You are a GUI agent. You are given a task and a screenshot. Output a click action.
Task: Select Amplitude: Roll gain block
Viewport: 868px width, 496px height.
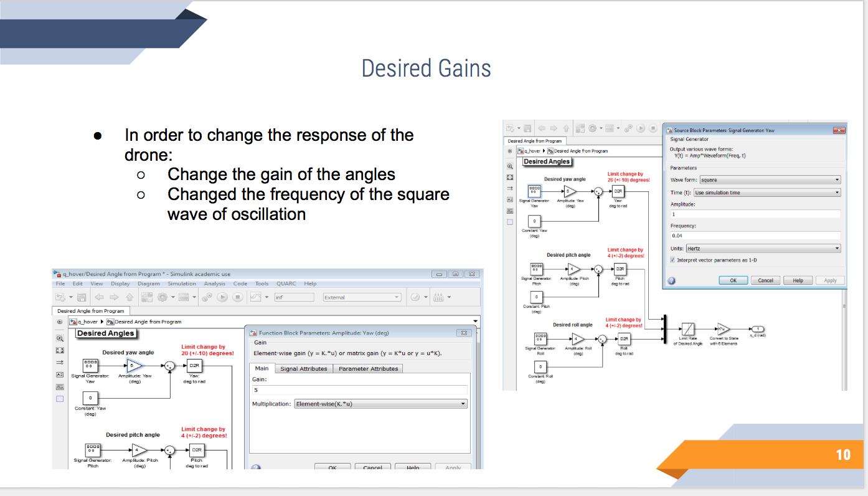(x=577, y=339)
